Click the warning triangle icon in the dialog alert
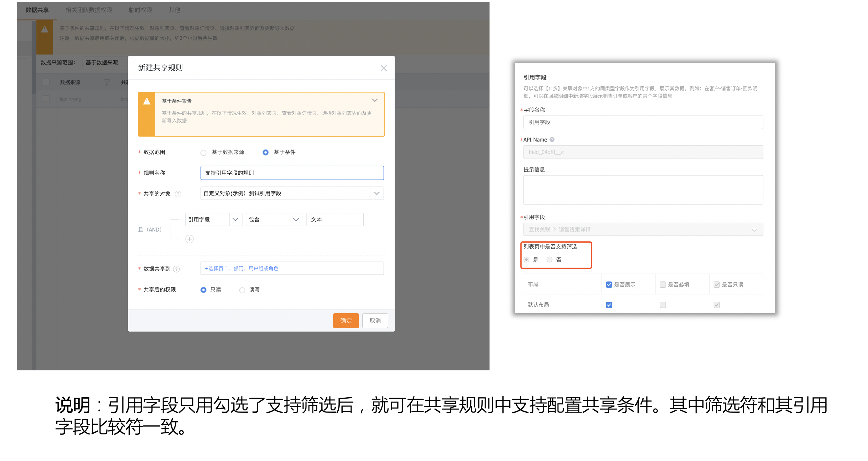Screen dimensions: 868x461 point(147,101)
